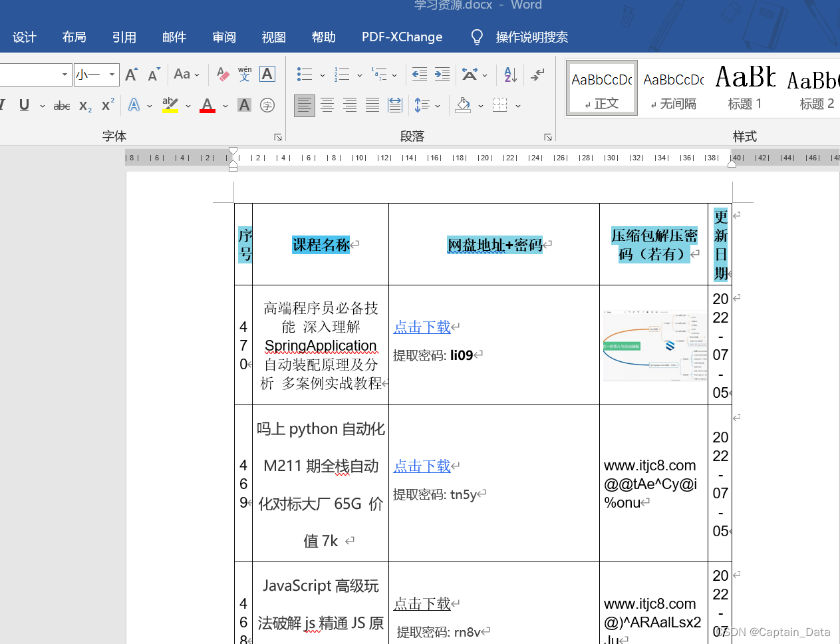Expand the highlight color dropdown arrow
Image resolution: width=840 pixels, height=644 pixels.
click(188, 106)
